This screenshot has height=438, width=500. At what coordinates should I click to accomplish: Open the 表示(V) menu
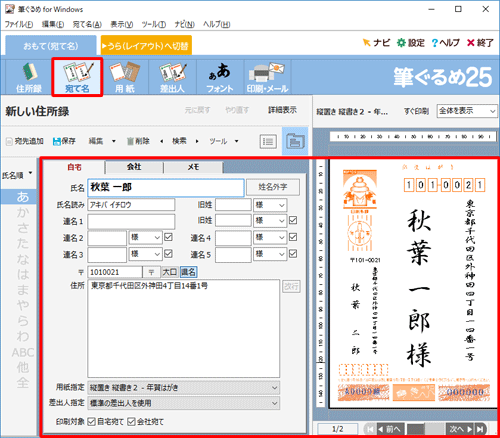point(122,24)
